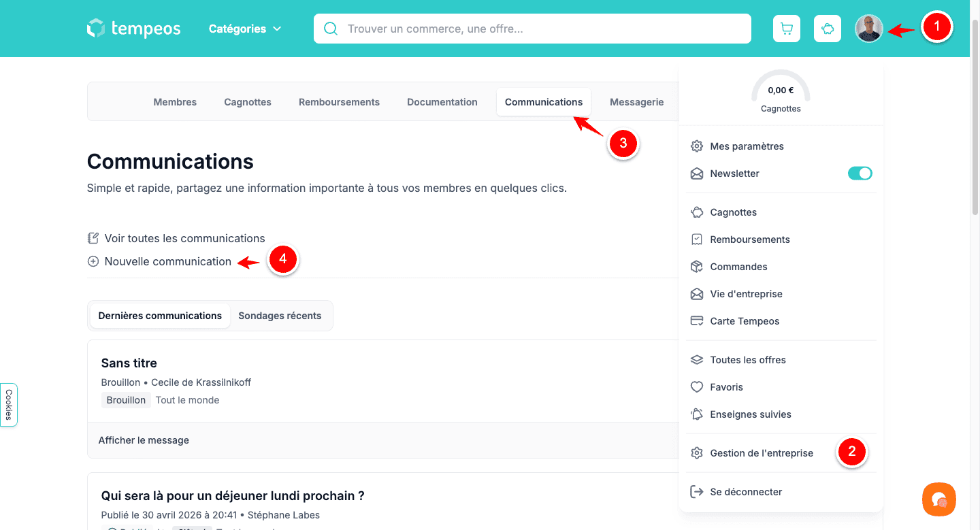The width and height of the screenshot is (980, 530).
Task: Click the user profile avatar
Action: [869, 29]
